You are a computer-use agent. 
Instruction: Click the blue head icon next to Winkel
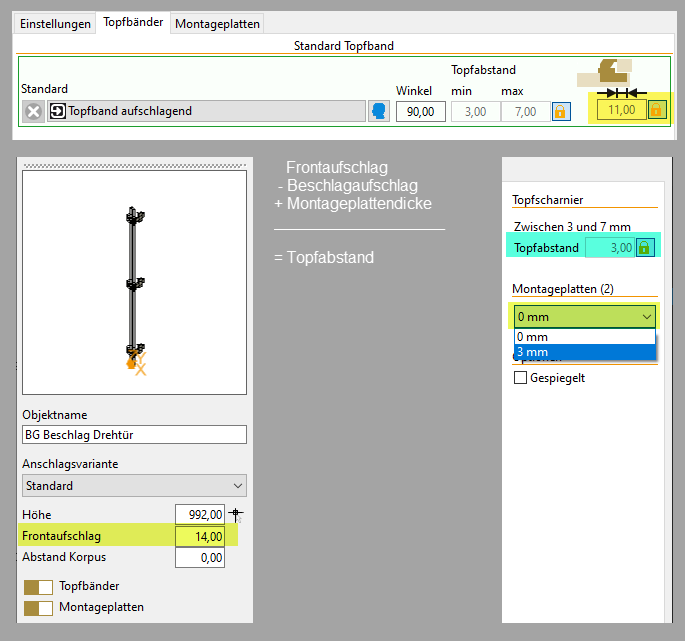click(x=380, y=111)
